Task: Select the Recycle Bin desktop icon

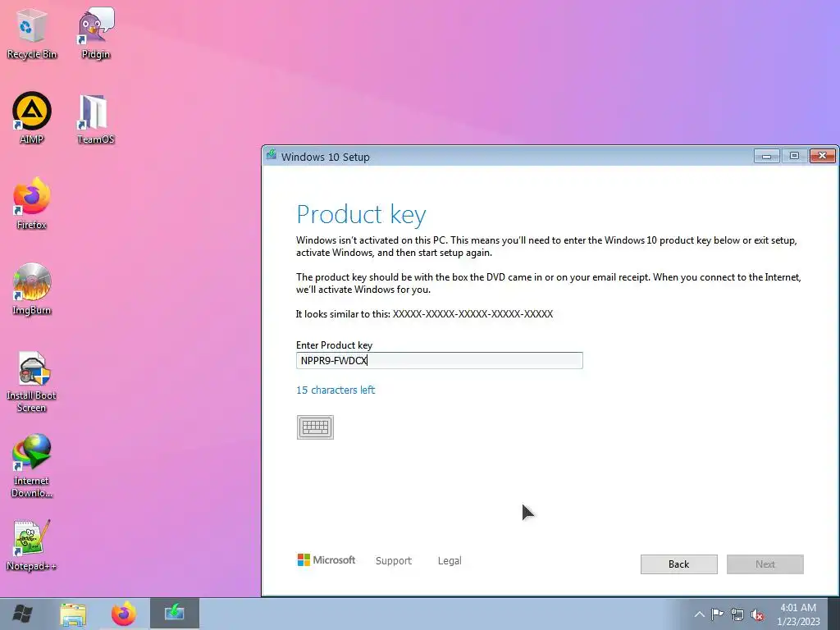Action: 32,33
